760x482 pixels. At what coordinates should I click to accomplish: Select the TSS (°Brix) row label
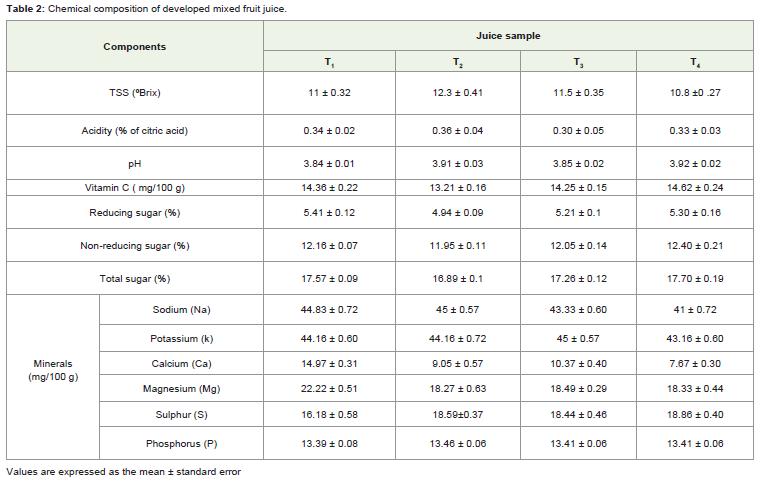click(135, 93)
